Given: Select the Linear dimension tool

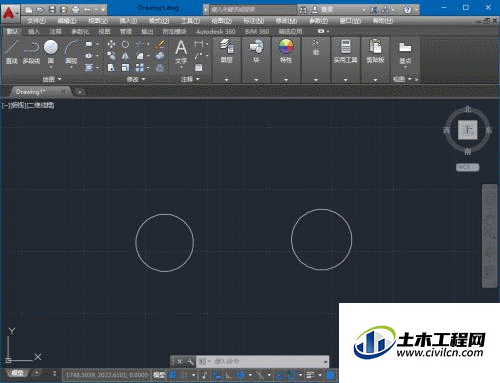Looking at the screenshot, I should 199,44.
